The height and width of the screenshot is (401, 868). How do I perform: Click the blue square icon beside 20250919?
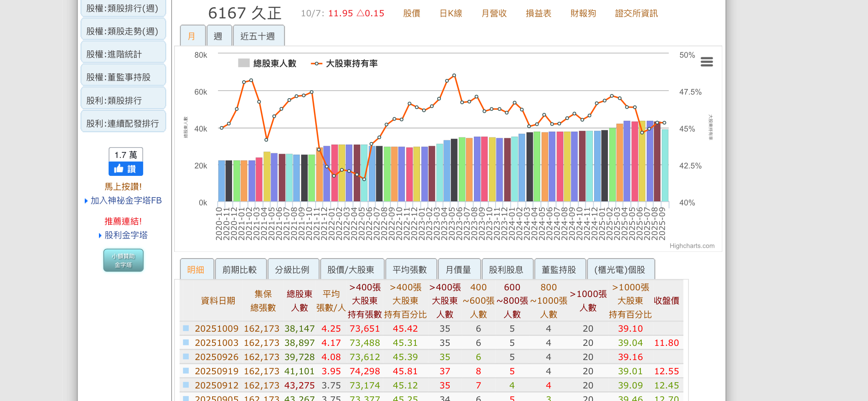pyautogui.click(x=186, y=371)
